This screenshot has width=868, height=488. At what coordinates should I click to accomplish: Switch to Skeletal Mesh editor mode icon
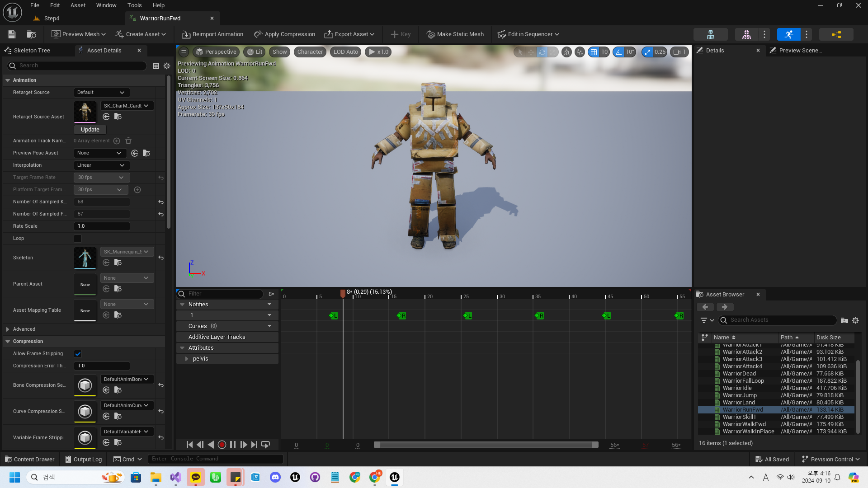coord(746,34)
